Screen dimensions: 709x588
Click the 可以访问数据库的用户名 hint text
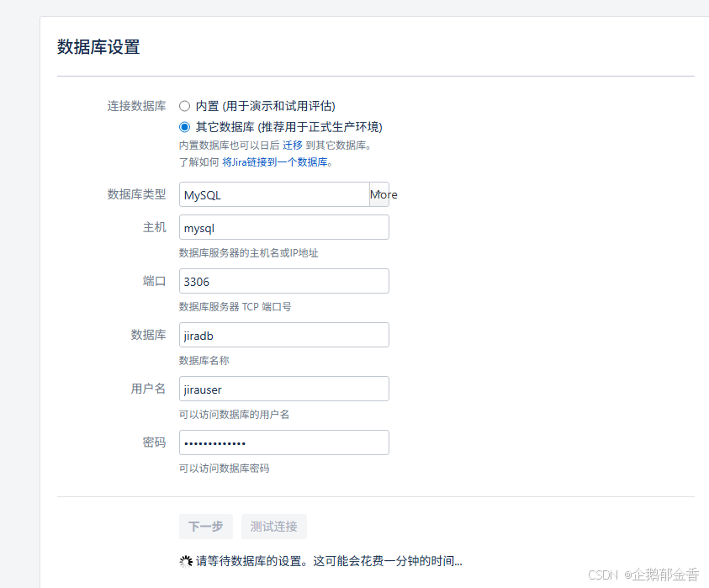(234, 415)
